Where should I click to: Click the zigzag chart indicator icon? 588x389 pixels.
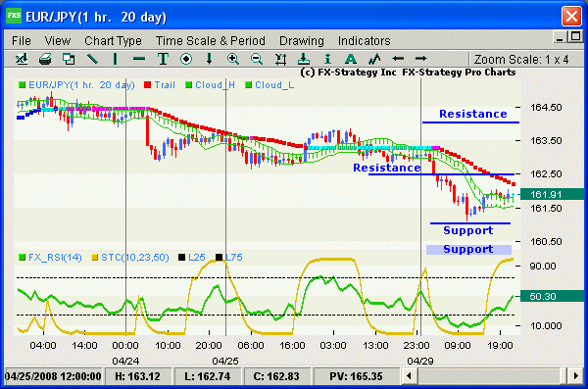click(374, 59)
